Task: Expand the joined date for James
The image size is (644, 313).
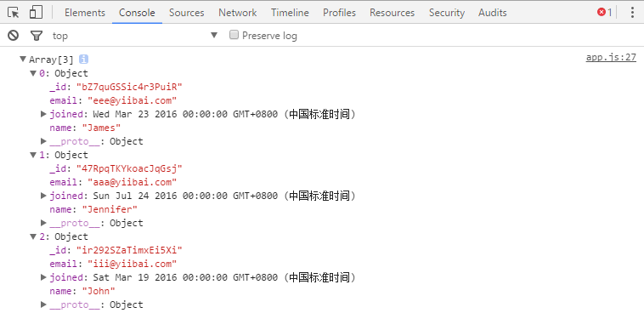Action: click(x=43, y=114)
